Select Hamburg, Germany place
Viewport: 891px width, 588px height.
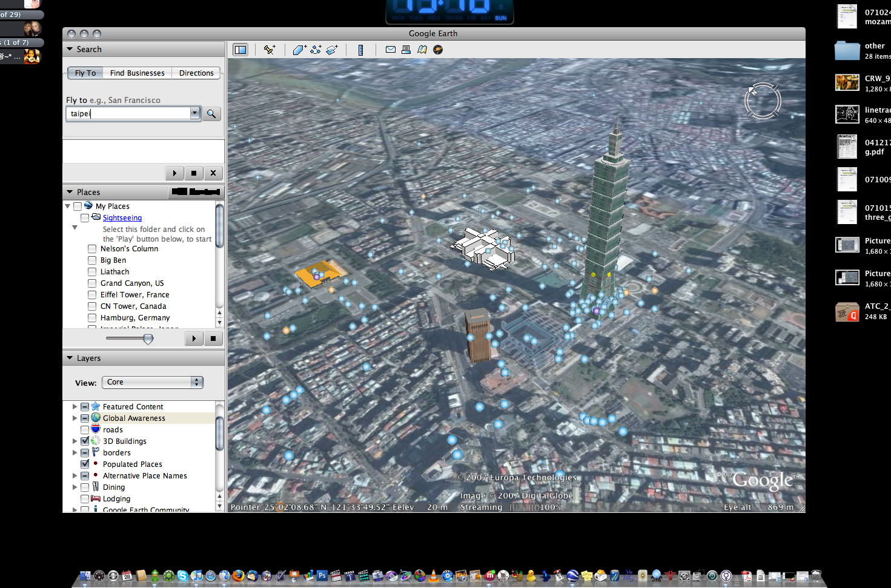point(135,318)
